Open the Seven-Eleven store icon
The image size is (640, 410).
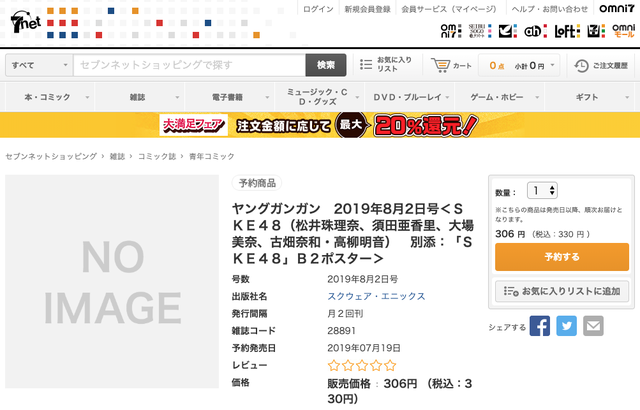(596, 31)
